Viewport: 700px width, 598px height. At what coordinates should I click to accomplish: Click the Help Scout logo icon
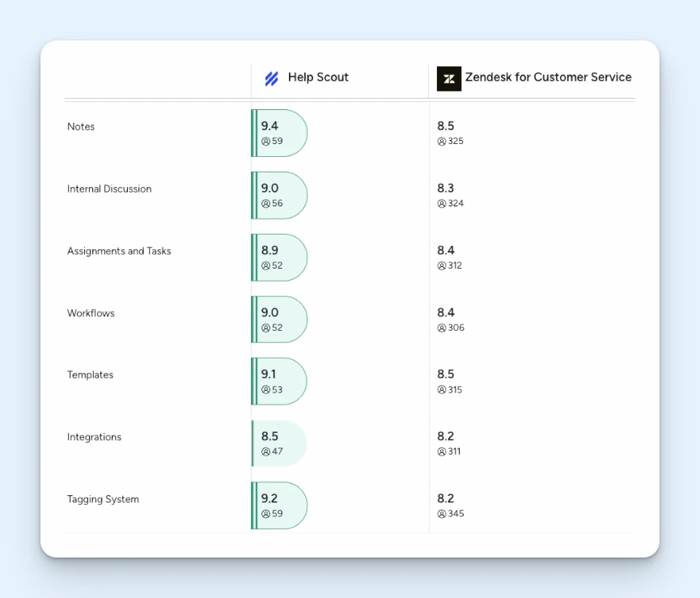(x=271, y=78)
